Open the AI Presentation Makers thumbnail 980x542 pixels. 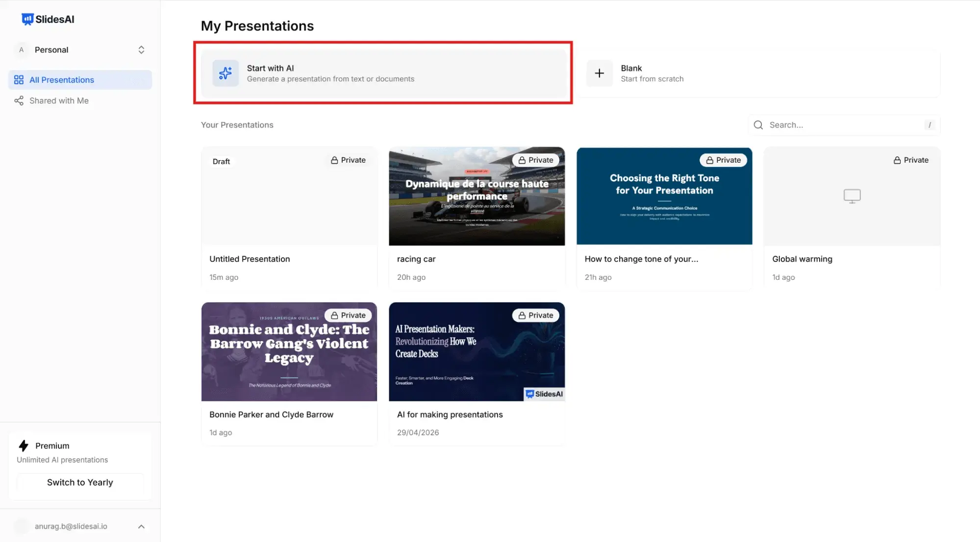point(477,352)
